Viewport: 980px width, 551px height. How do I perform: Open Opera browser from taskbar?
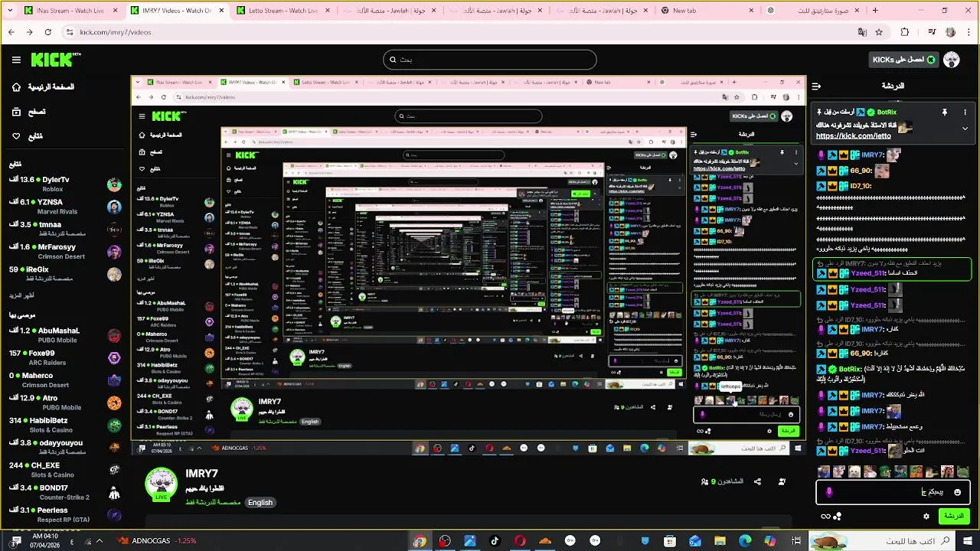pyautogui.click(x=520, y=541)
